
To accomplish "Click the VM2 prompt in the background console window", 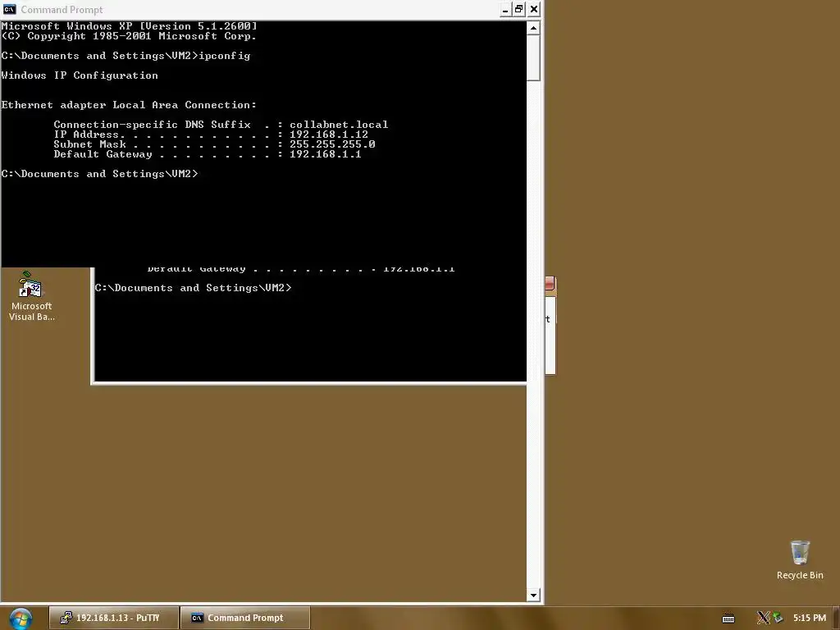I will click(x=194, y=288).
